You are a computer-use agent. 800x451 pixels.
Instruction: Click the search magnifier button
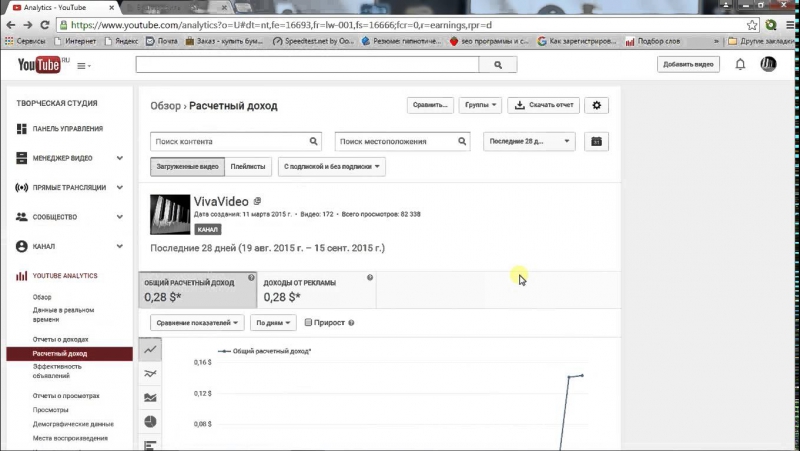[x=498, y=65]
